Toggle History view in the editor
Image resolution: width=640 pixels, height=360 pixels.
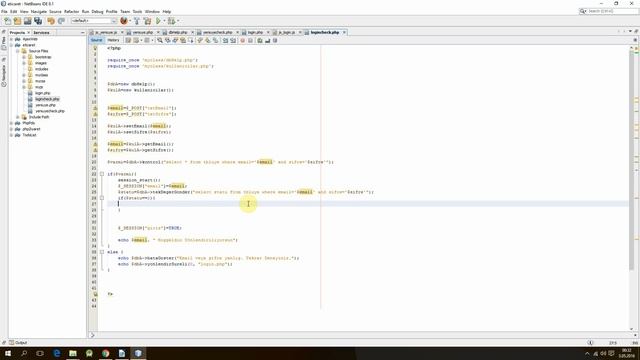point(113,40)
